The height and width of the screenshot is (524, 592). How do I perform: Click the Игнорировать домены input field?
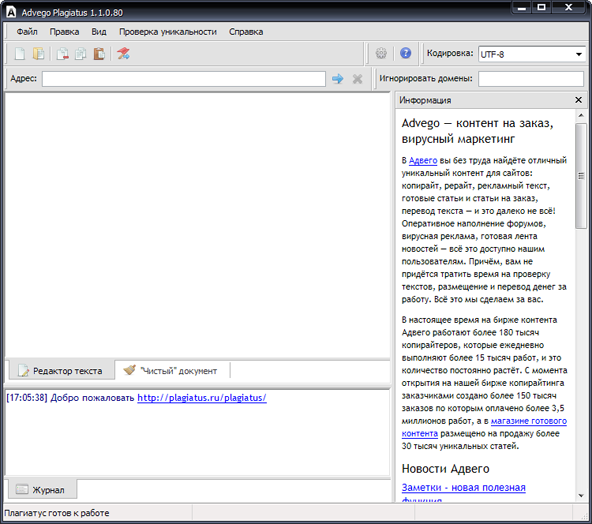[531, 79]
